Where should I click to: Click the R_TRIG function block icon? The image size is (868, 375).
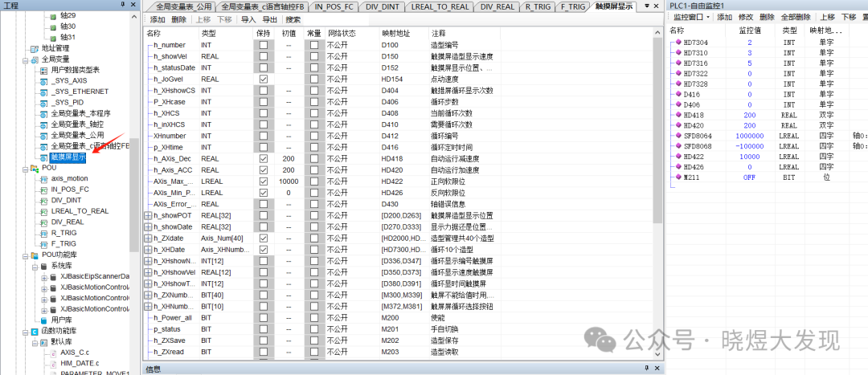click(x=43, y=233)
